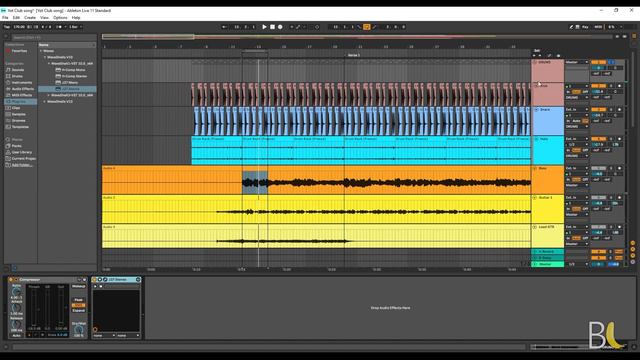
Task: Open Snare track Ext. In input dropdown
Action: [x=577, y=110]
